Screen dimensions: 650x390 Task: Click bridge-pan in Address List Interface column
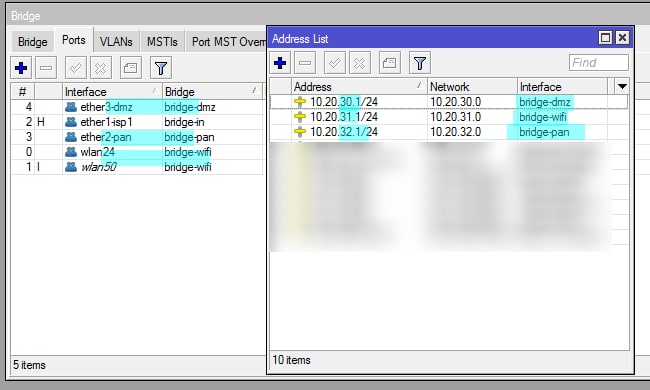544,132
